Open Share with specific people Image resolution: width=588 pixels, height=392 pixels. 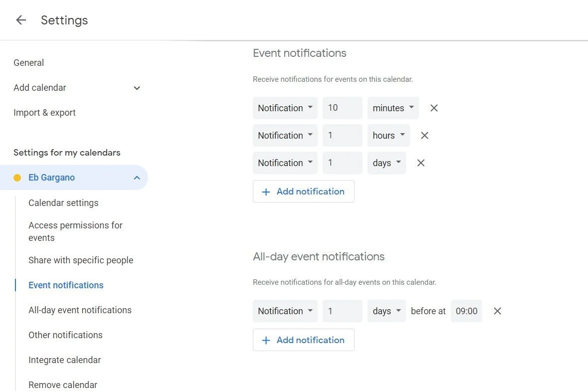pyautogui.click(x=81, y=260)
